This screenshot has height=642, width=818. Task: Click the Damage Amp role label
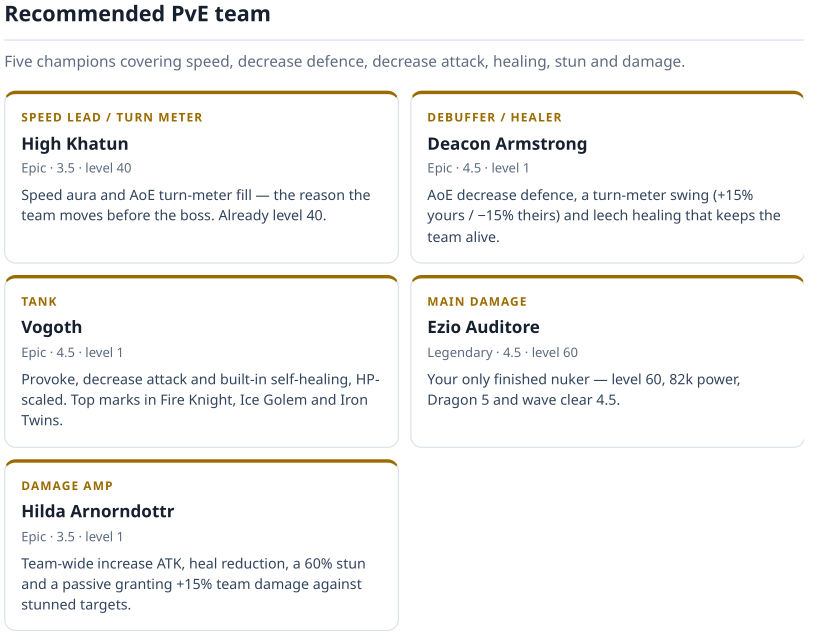(67, 486)
